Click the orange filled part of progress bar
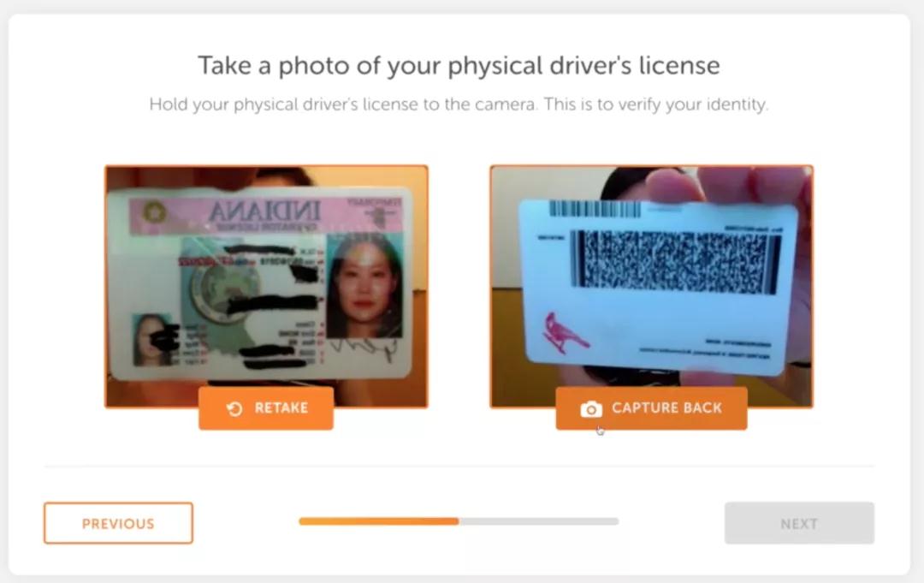 [x=379, y=521]
